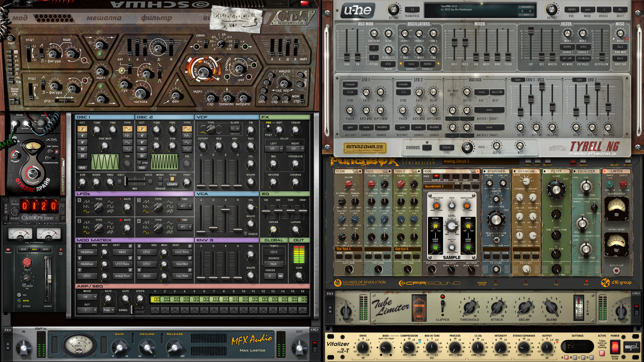Select the sine waveform in OSC 1

[x=127, y=129]
